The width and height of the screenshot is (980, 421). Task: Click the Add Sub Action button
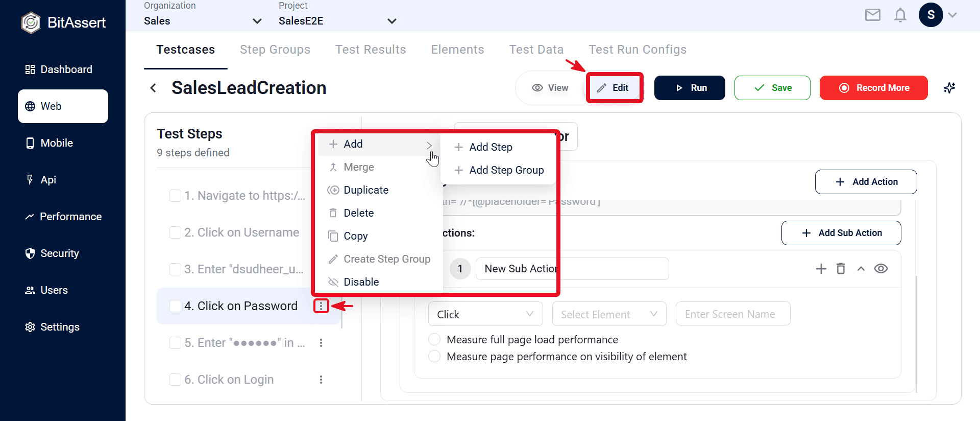click(841, 233)
